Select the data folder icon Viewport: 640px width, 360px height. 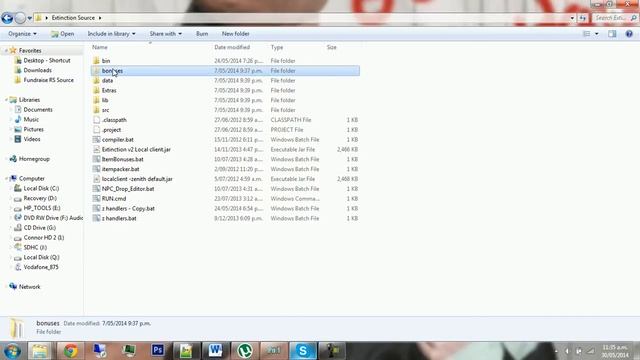(96, 80)
